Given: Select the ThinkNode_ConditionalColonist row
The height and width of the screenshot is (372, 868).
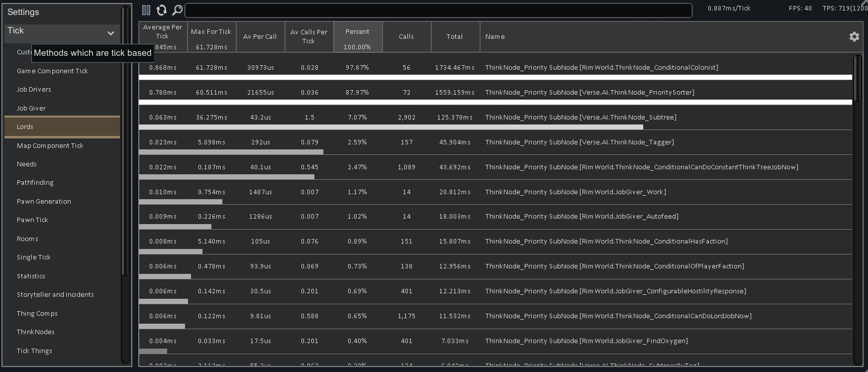Looking at the screenshot, I should pos(495,68).
